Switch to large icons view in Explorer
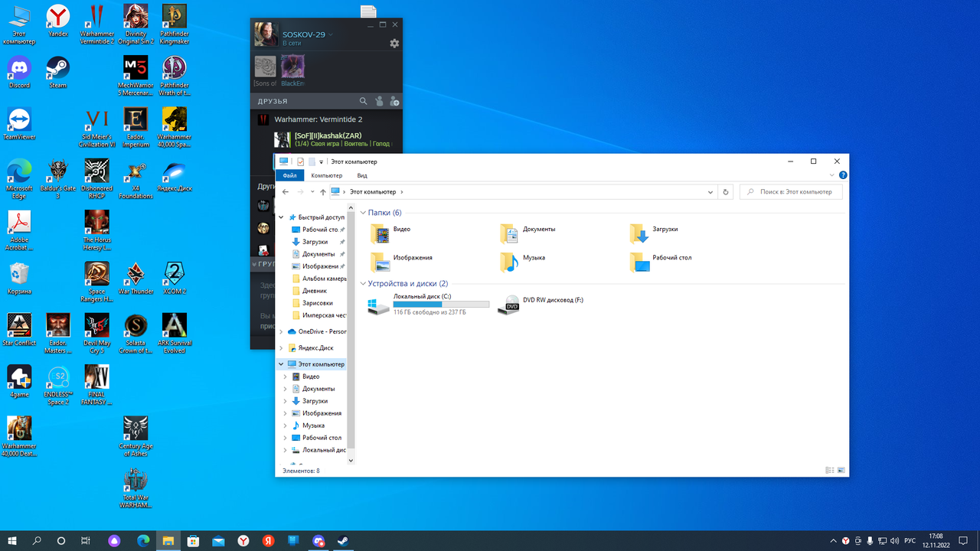 [841, 470]
